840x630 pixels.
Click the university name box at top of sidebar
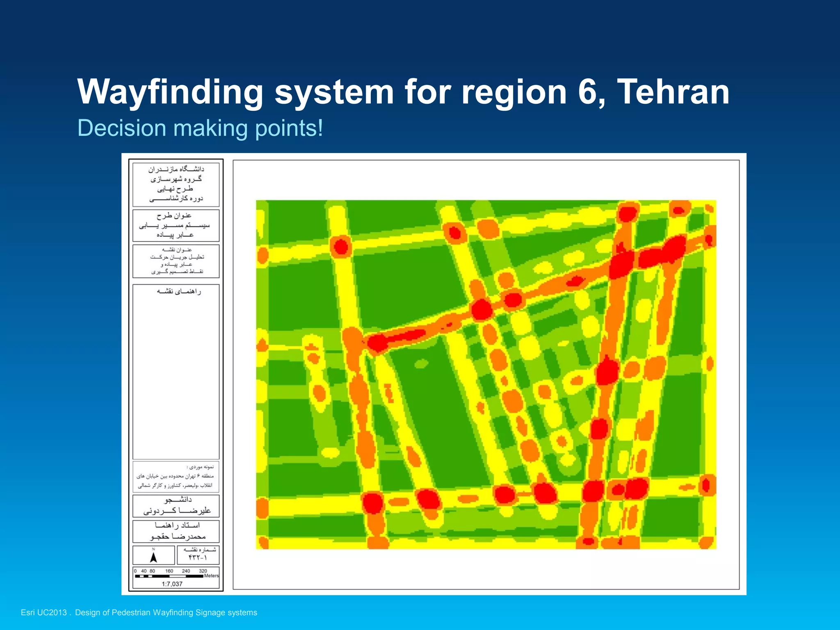(x=176, y=184)
